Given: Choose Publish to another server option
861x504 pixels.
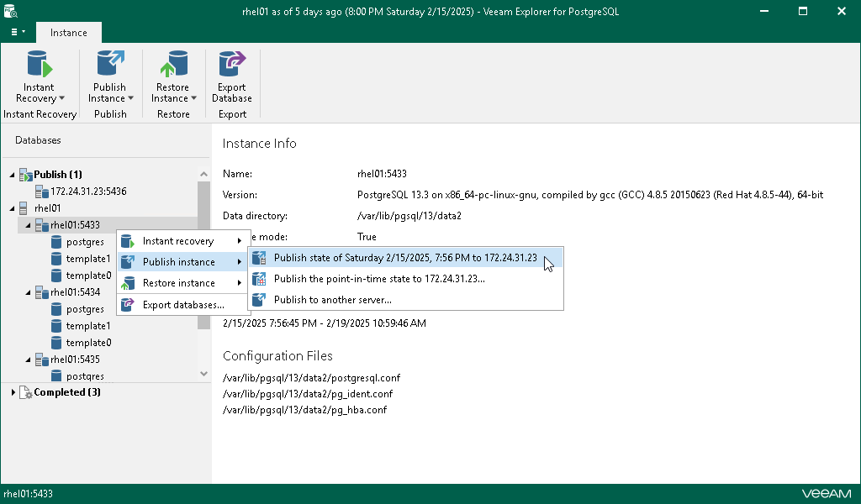Looking at the screenshot, I should coord(333,300).
